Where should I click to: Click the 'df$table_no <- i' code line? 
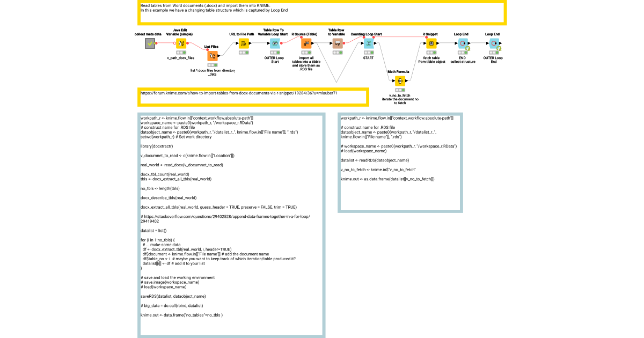[219, 259]
